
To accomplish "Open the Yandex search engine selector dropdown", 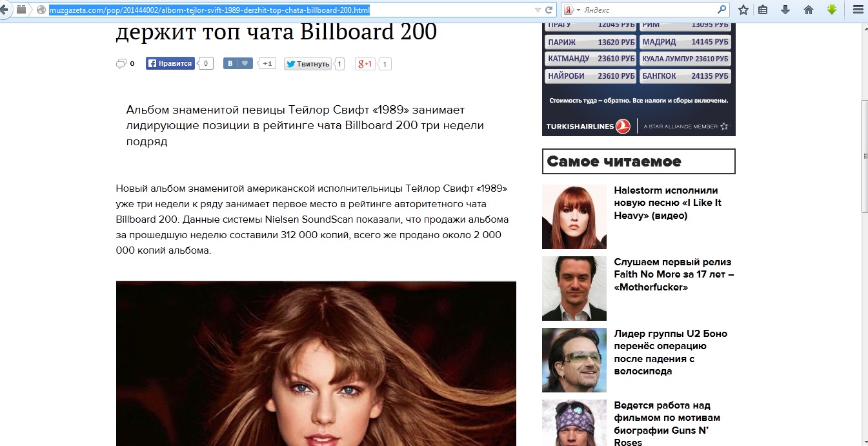I will pos(572,10).
